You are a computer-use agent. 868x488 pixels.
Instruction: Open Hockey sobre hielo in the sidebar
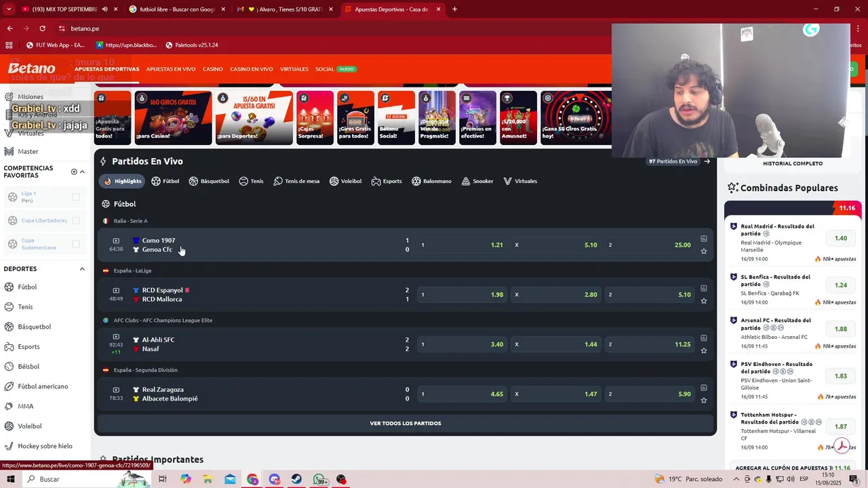(45, 446)
